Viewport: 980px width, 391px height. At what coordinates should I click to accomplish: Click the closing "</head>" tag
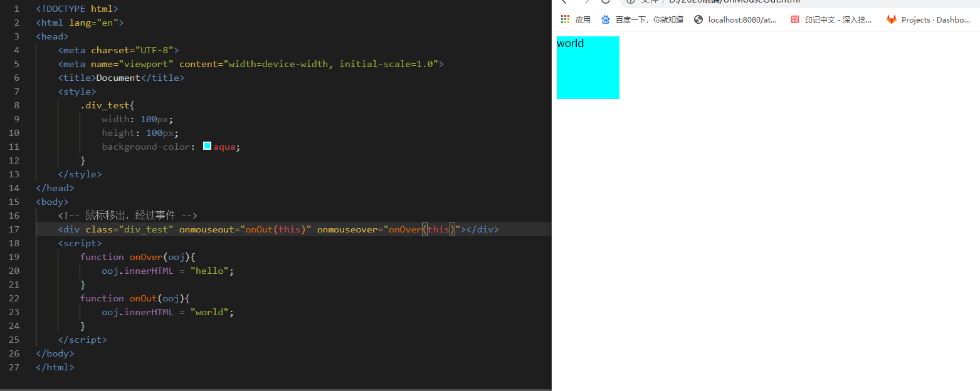[x=55, y=188]
